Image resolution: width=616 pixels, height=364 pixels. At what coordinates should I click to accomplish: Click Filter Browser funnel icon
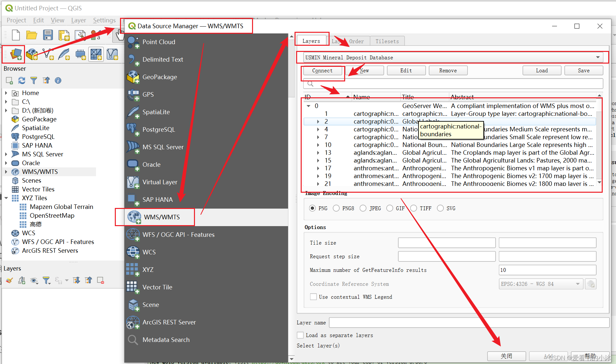pyautogui.click(x=34, y=80)
